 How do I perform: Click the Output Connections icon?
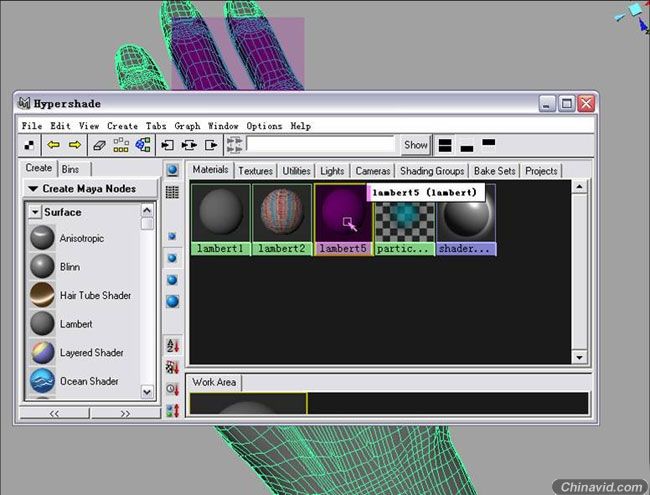[x=211, y=145]
